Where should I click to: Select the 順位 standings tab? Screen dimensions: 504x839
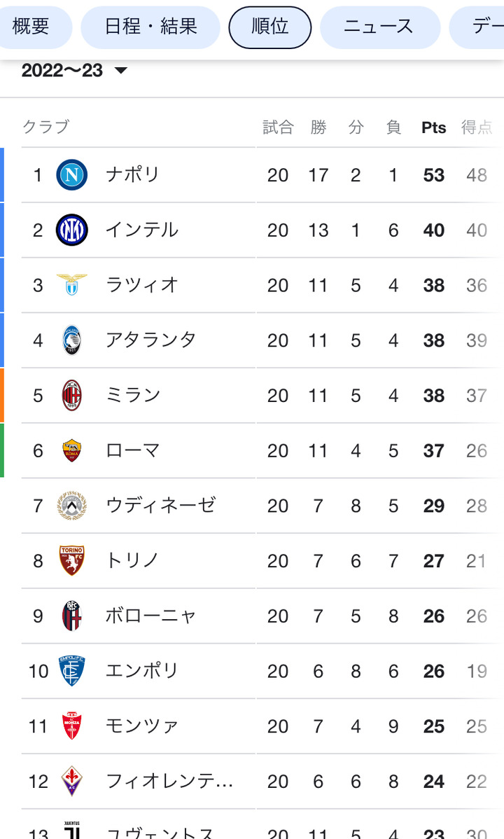(270, 27)
